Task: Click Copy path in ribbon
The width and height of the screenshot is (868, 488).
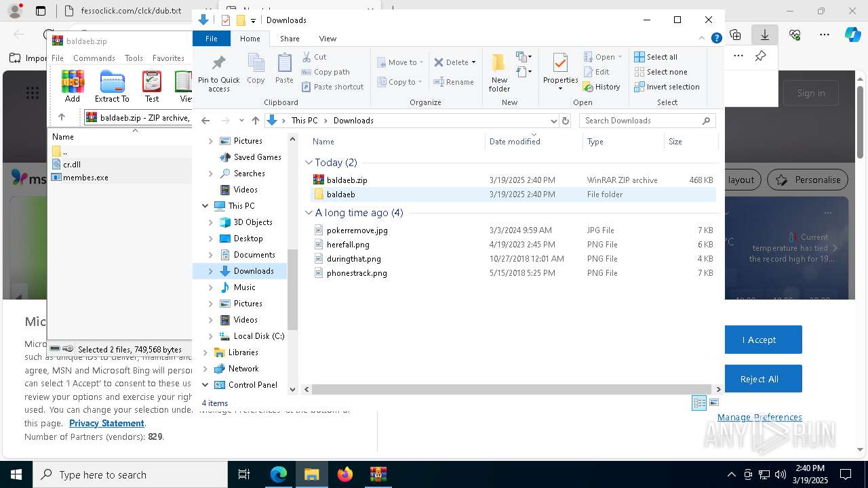Action: click(x=325, y=72)
